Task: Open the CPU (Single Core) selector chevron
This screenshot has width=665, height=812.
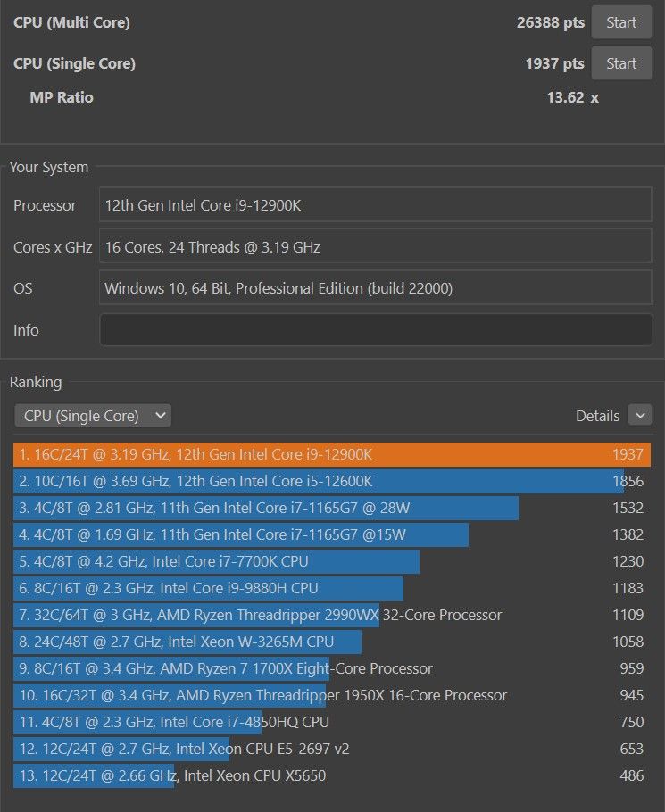Action: tap(159, 415)
